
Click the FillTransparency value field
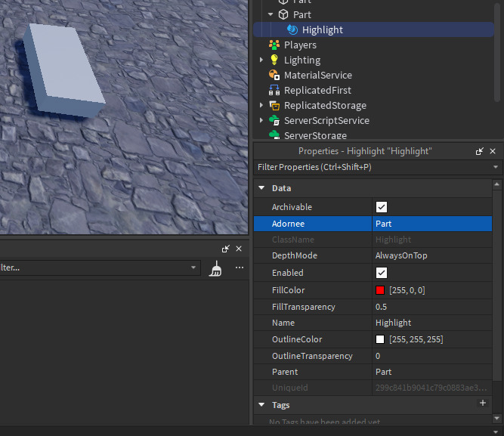434,307
